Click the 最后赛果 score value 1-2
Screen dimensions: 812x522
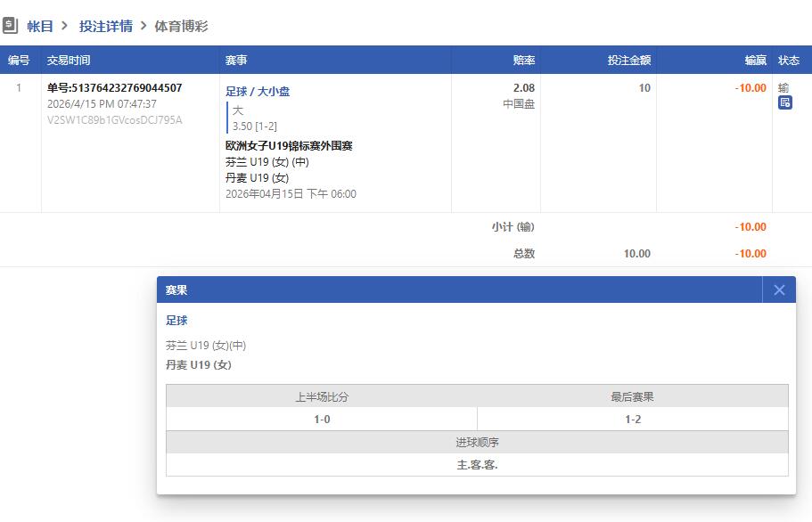coord(632,419)
